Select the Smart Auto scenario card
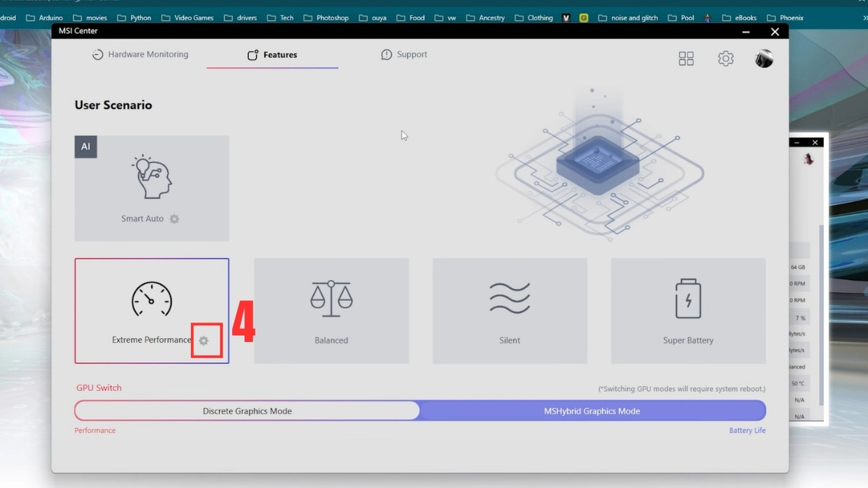The image size is (868, 488). (x=152, y=188)
